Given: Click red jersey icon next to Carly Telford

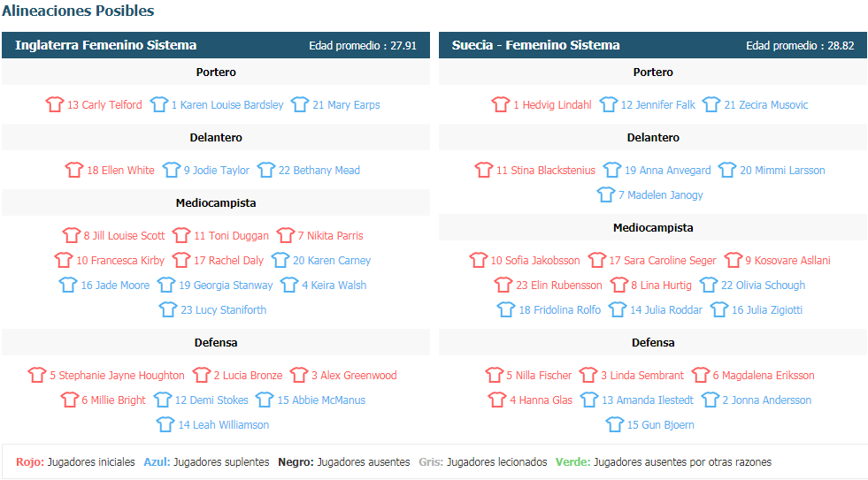Looking at the screenshot, I should [55, 104].
